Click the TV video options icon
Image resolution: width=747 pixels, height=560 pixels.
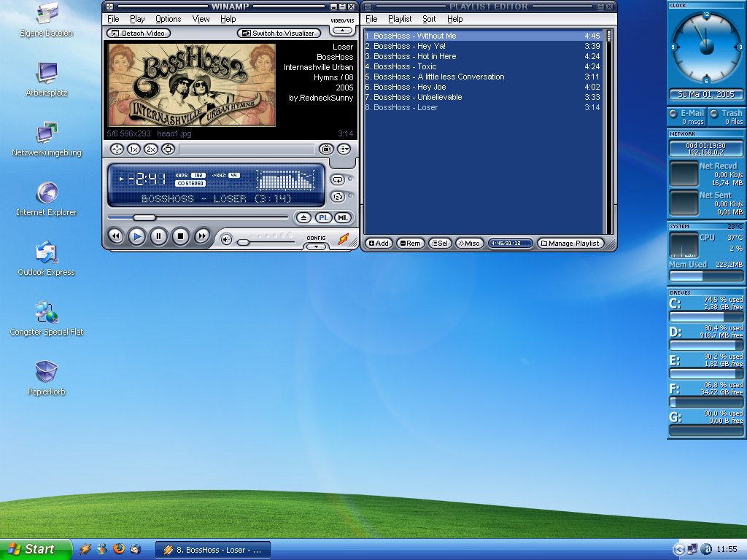click(326, 149)
